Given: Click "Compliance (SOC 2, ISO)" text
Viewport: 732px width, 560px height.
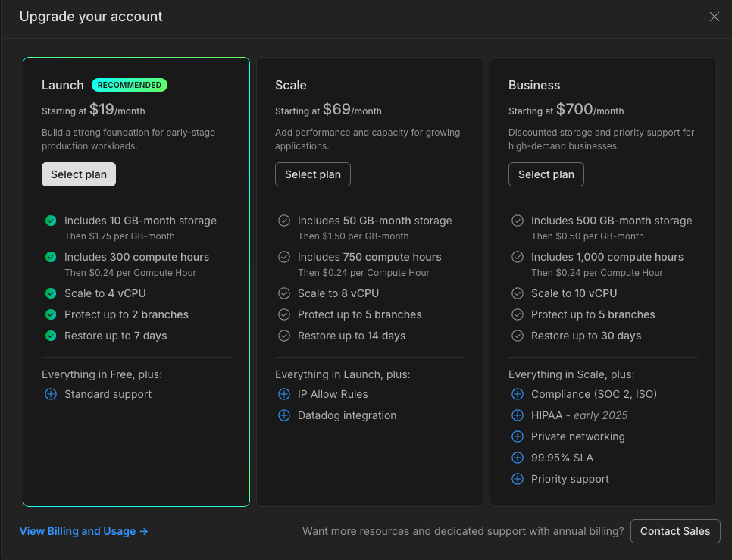Looking at the screenshot, I should (594, 394).
